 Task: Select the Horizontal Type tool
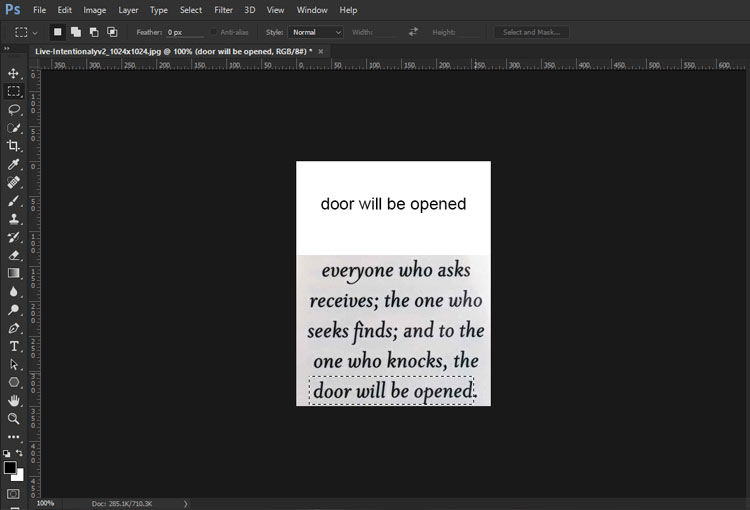click(x=13, y=346)
